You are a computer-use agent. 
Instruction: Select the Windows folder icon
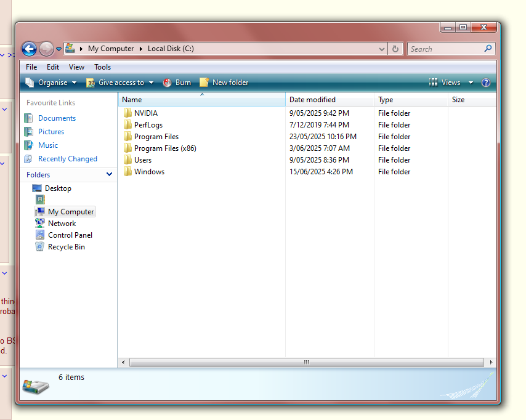point(127,172)
